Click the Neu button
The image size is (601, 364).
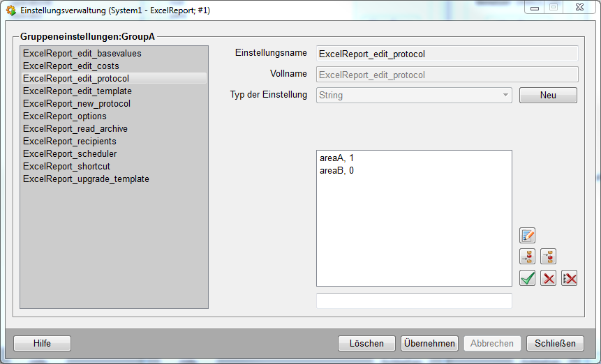548,95
